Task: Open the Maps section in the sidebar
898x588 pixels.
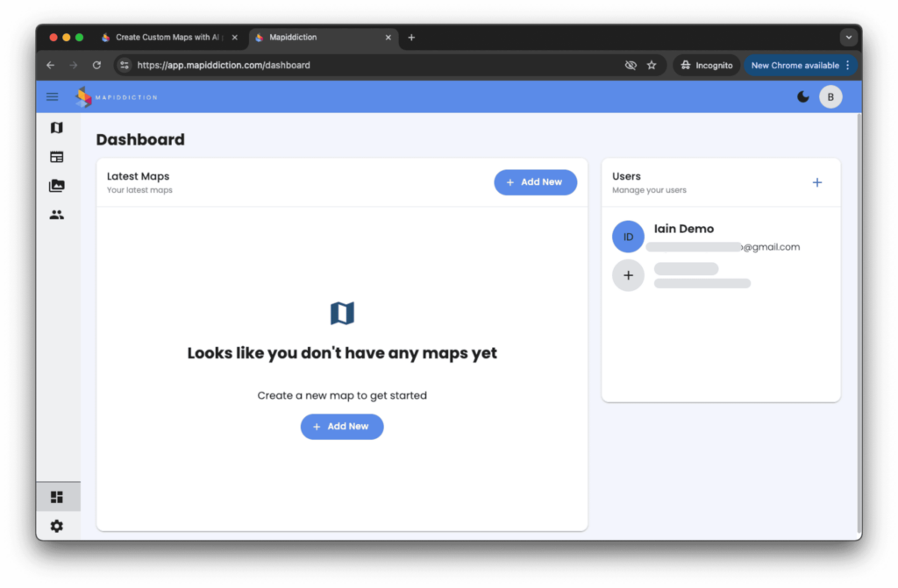Action: pyautogui.click(x=57, y=128)
